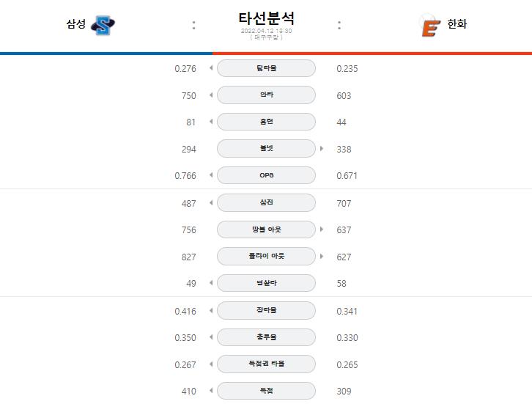Click the OPS stat button

click(266, 175)
